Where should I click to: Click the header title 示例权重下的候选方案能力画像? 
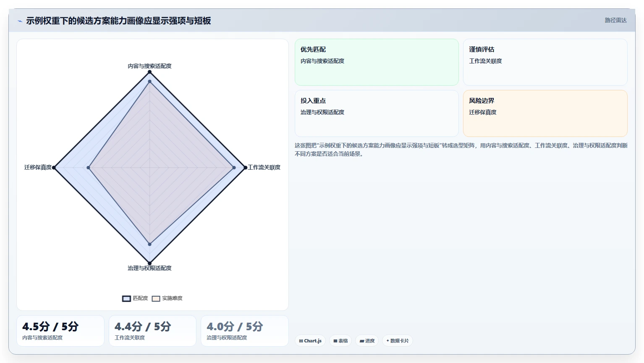click(118, 21)
